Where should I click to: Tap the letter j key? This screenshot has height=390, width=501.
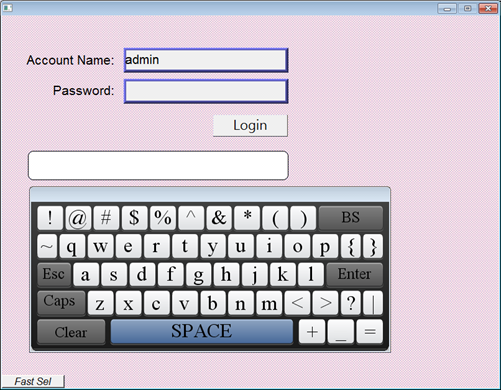[255, 274]
